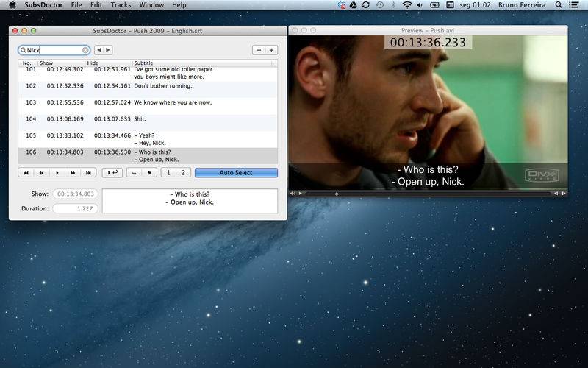The image size is (588, 368).
Task: Click the preview playhead diamond marker
Action: pyautogui.click(x=337, y=194)
